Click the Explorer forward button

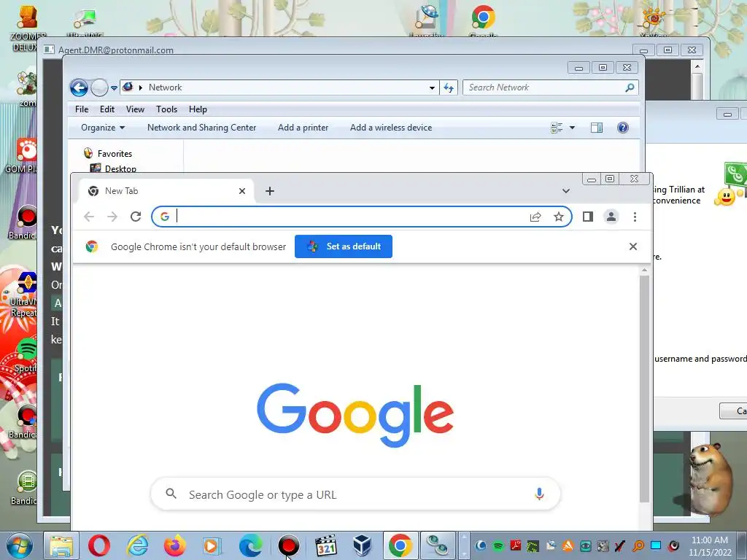(99, 87)
